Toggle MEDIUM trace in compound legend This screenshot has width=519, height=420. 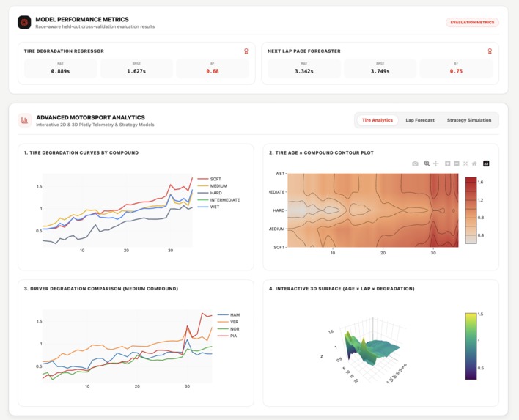tap(212, 186)
